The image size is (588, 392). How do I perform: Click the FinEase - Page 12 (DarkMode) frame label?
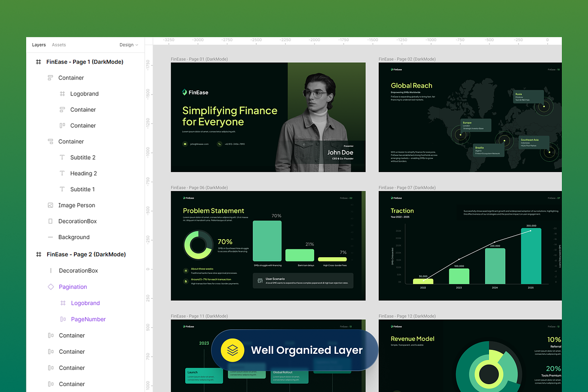click(407, 317)
